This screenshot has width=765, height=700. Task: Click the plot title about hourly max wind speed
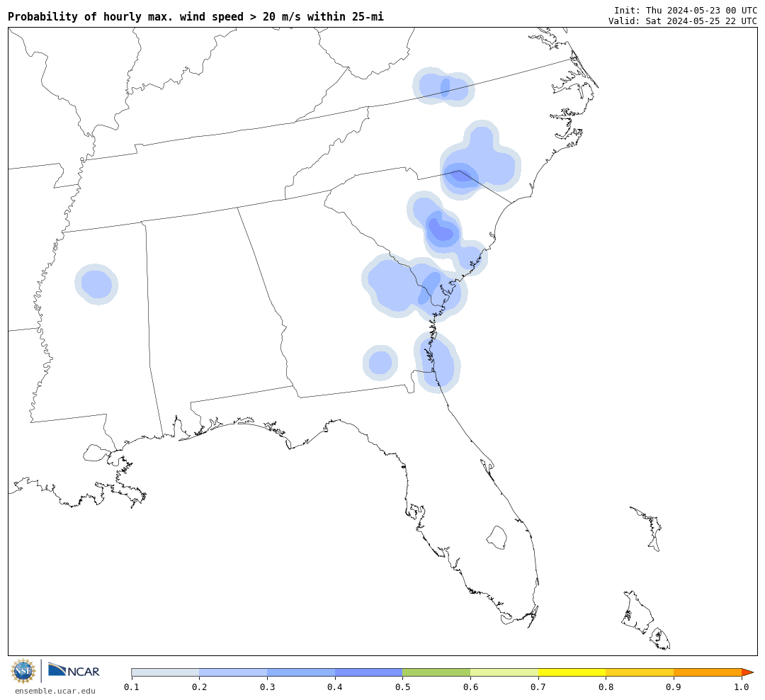tap(195, 16)
